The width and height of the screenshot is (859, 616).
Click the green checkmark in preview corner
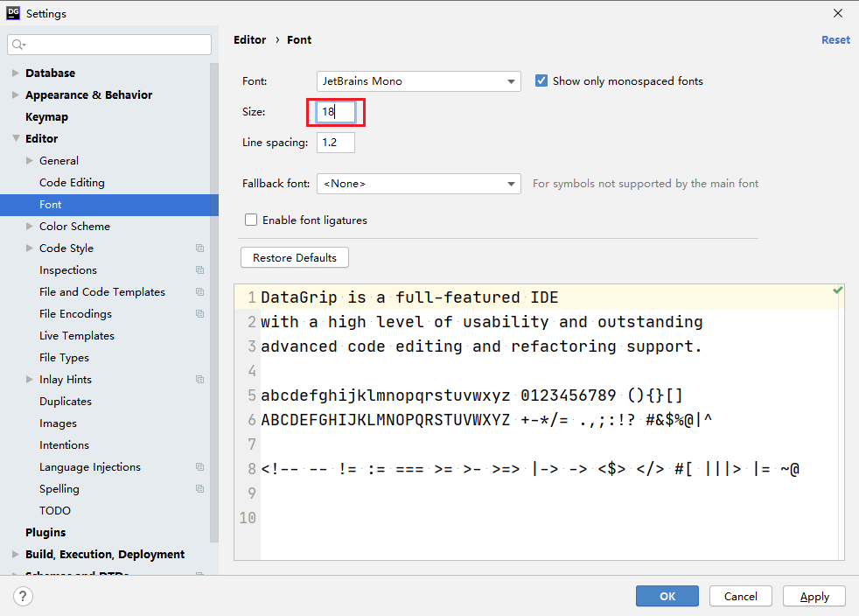tap(838, 290)
